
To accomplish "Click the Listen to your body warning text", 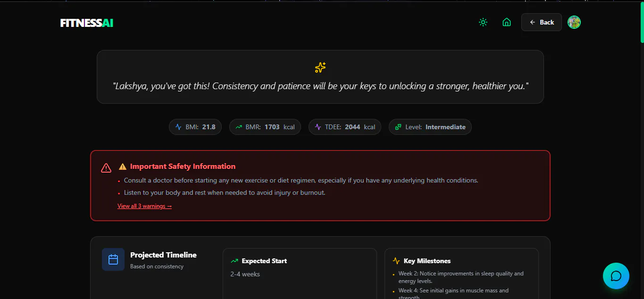I will point(225,192).
